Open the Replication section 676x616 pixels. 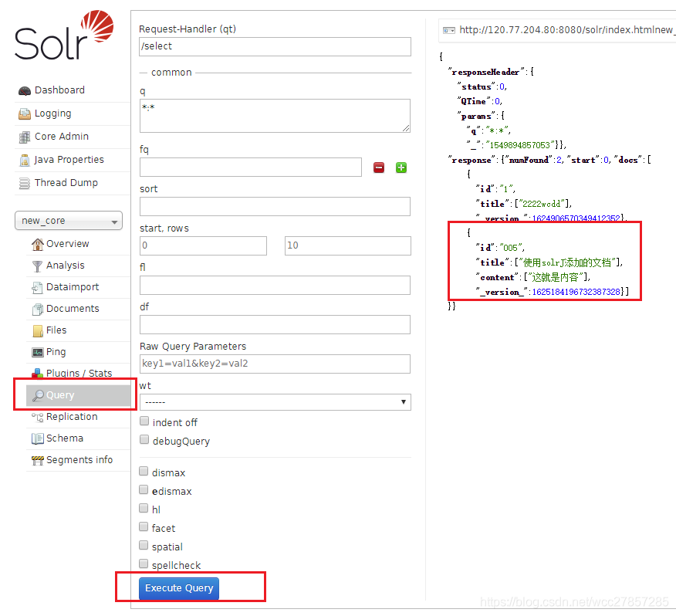click(x=72, y=417)
